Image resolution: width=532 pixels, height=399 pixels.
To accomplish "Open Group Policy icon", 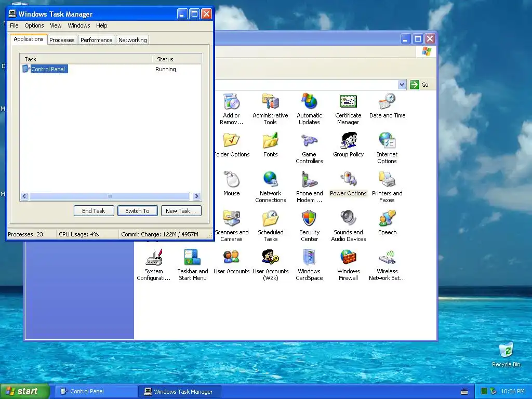I will [348, 145].
